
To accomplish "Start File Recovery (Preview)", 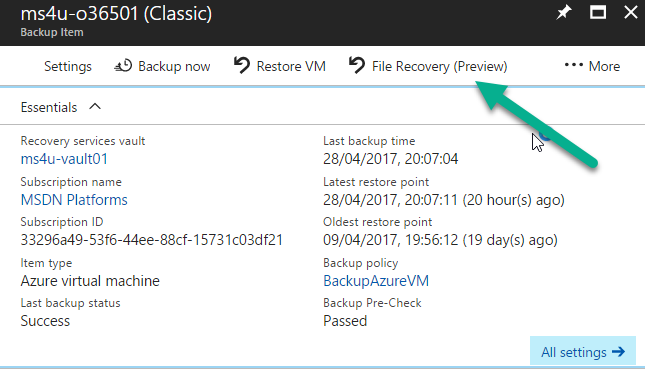I will point(428,66).
